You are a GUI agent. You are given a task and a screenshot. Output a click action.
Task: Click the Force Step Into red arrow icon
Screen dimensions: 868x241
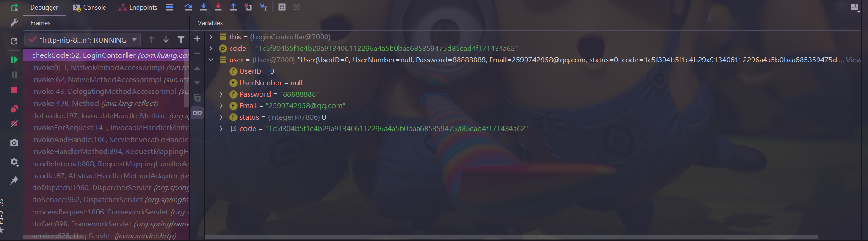(x=218, y=7)
